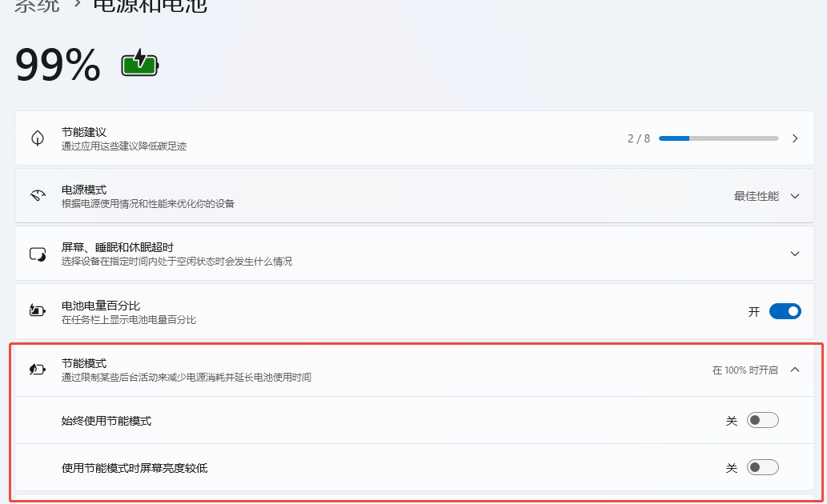Click the 始终使用节能模式 label
827x504 pixels.
pos(106,421)
